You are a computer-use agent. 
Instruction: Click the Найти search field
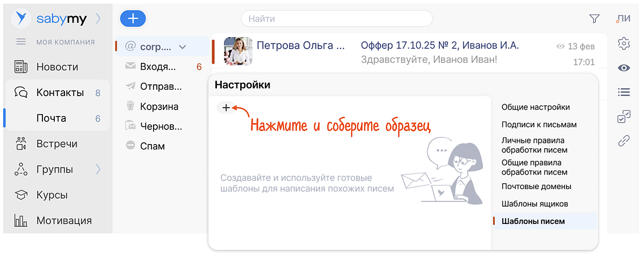pos(337,19)
